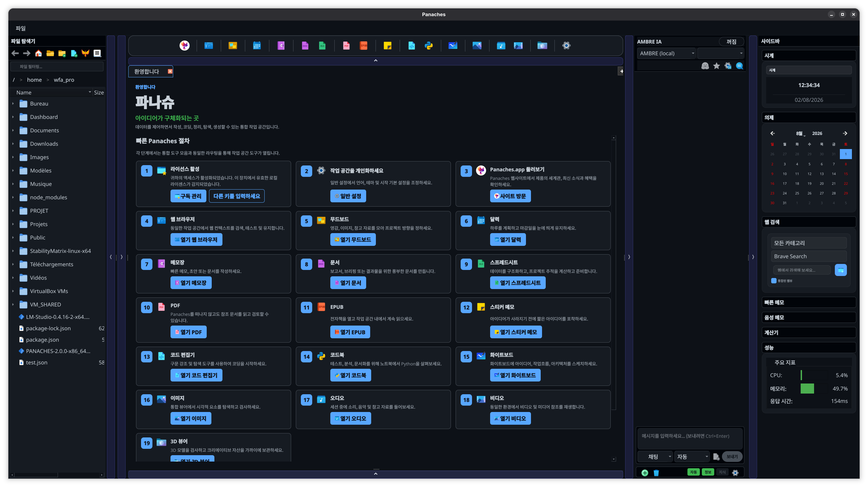Open the Web Browser tool in top toolbar
The width and height of the screenshot is (868, 487).
(x=209, y=46)
